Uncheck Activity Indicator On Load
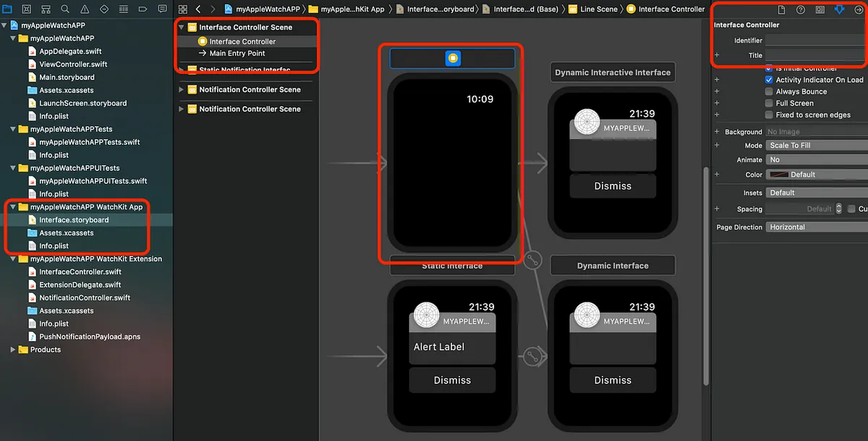 click(770, 80)
